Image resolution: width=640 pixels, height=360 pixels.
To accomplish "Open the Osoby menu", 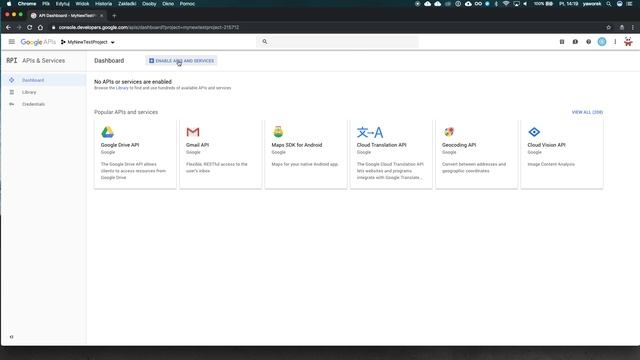I will point(149,4).
